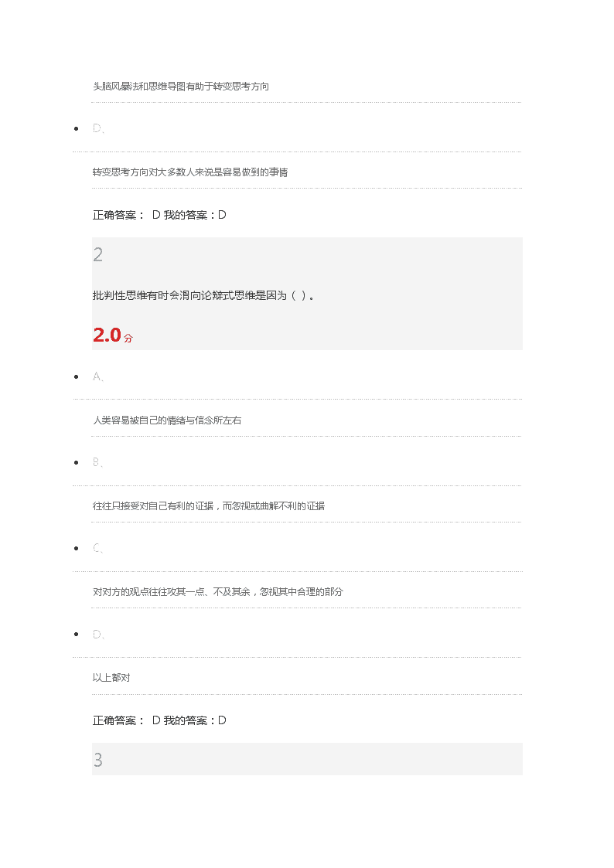Click bullet dot beside option A
This screenshot has width=614, height=868.
click(77, 377)
